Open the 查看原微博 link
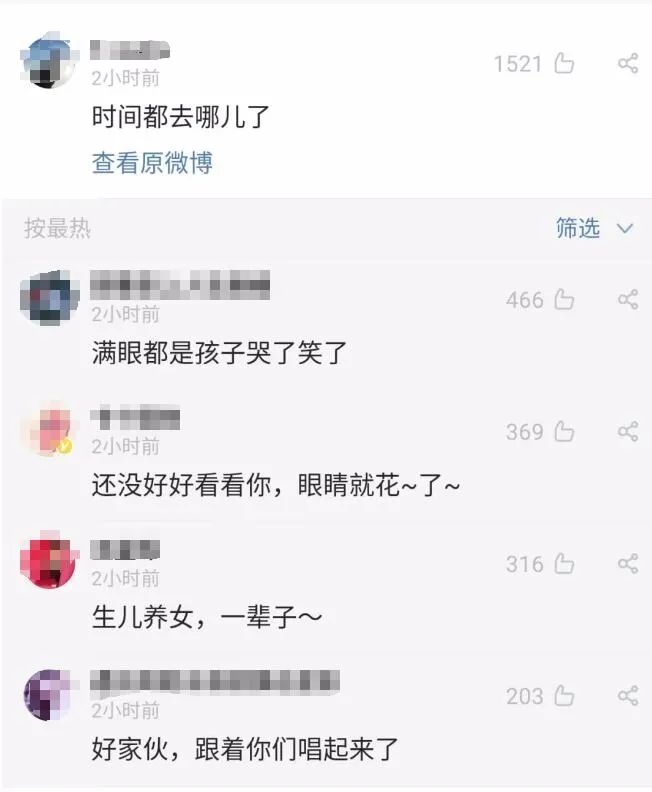Image resolution: width=652 pixels, height=792 pixels. tap(152, 163)
